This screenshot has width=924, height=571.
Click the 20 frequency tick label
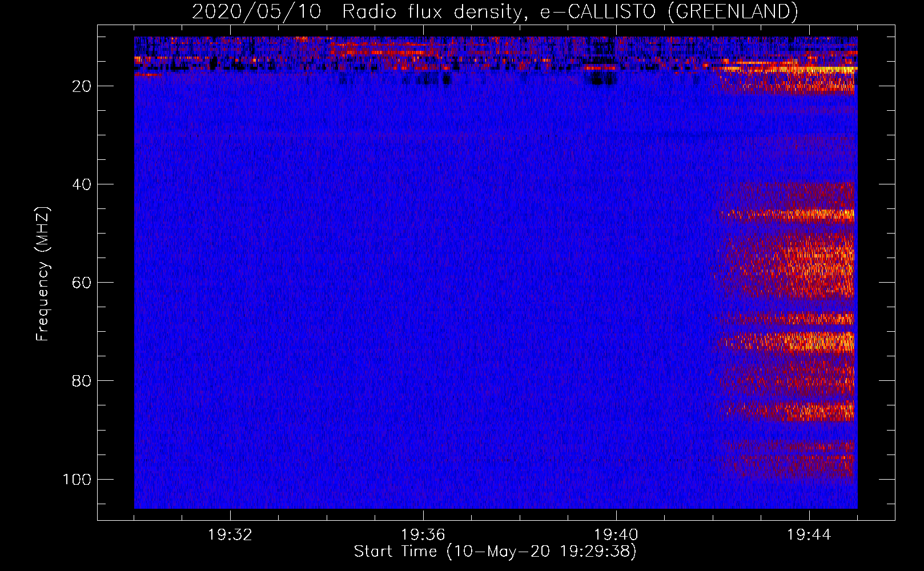pyautogui.click(x=82, y=86)
